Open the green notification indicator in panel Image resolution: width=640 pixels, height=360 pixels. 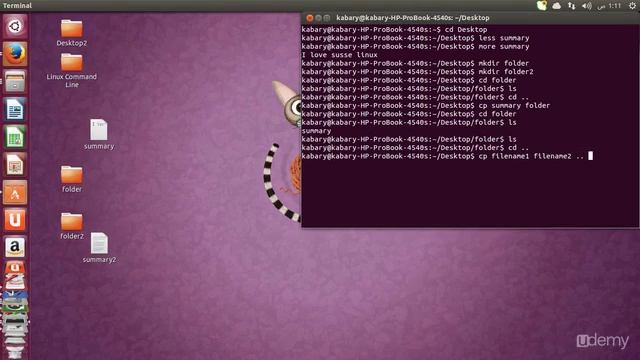click(542, 5)
